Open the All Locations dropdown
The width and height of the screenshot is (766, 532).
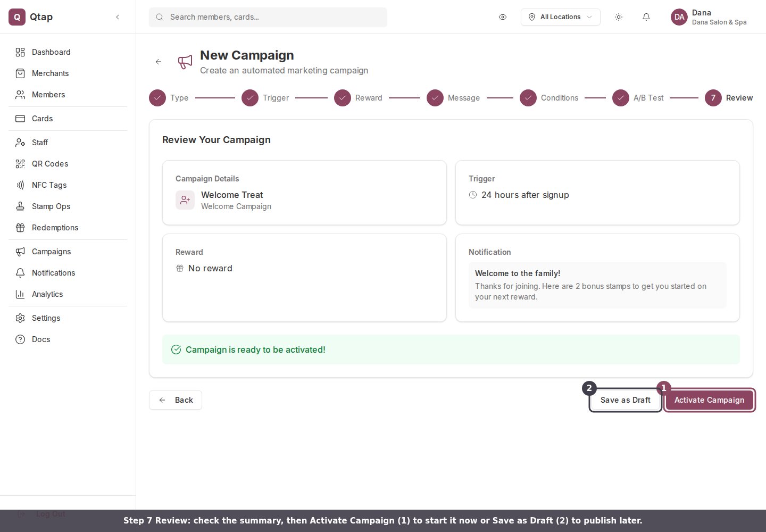(x=561, y=17)
